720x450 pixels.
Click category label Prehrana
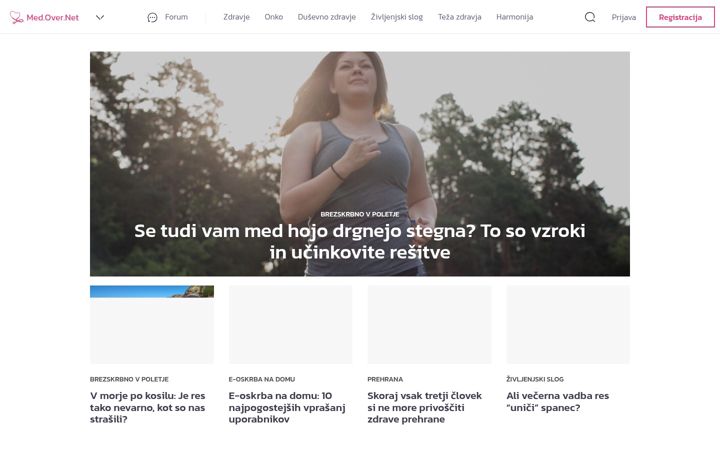(x=385, y=379)
